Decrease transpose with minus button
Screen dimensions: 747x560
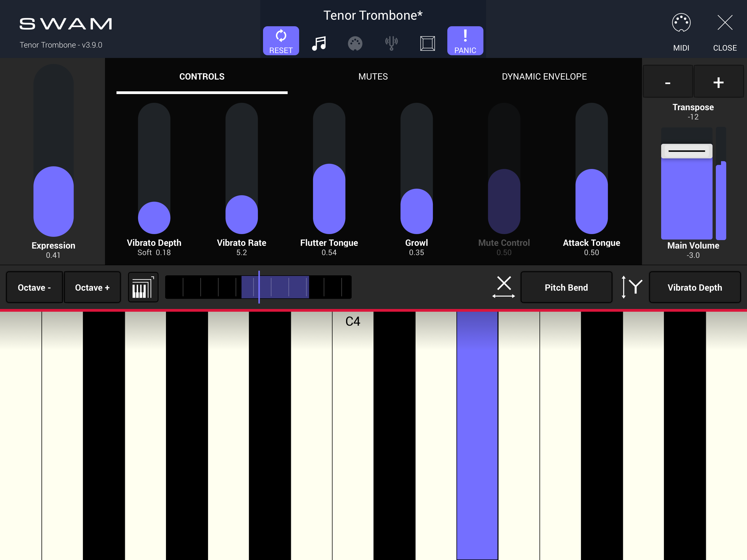pyautogui.click(x=668, y=82)
